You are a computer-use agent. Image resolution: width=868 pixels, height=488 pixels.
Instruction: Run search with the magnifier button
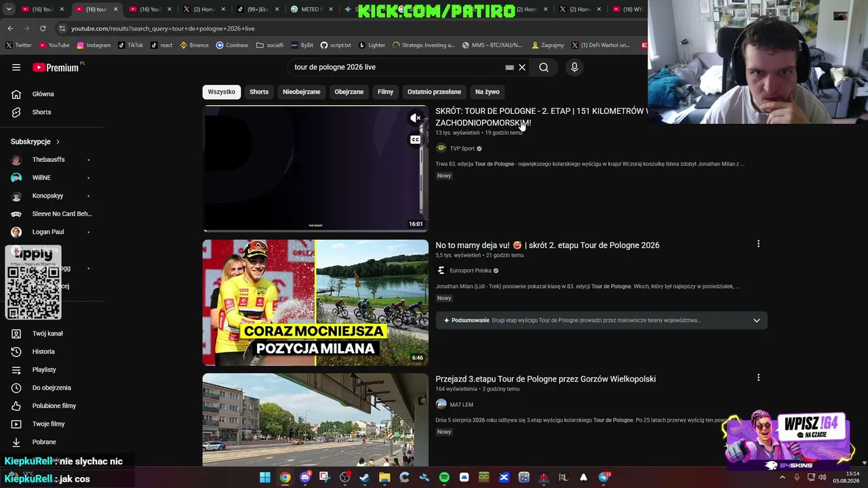click(544, 67)
